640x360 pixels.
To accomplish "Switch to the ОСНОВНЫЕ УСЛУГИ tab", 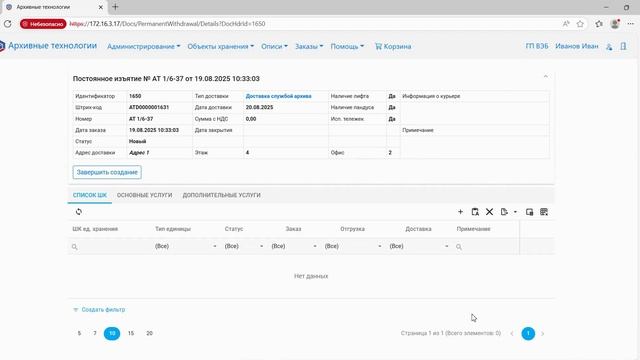I will point(144,195).
